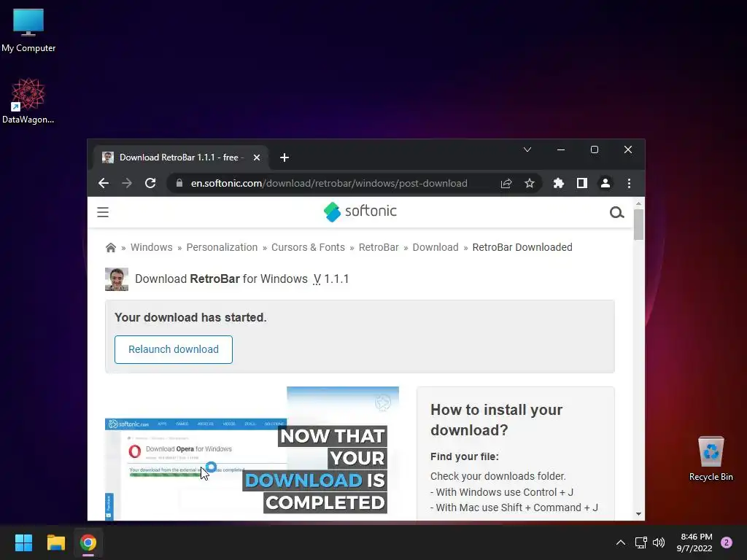Minimize the Chrome window
Viewport: 747px width, 560px height.
coord(561,149)
